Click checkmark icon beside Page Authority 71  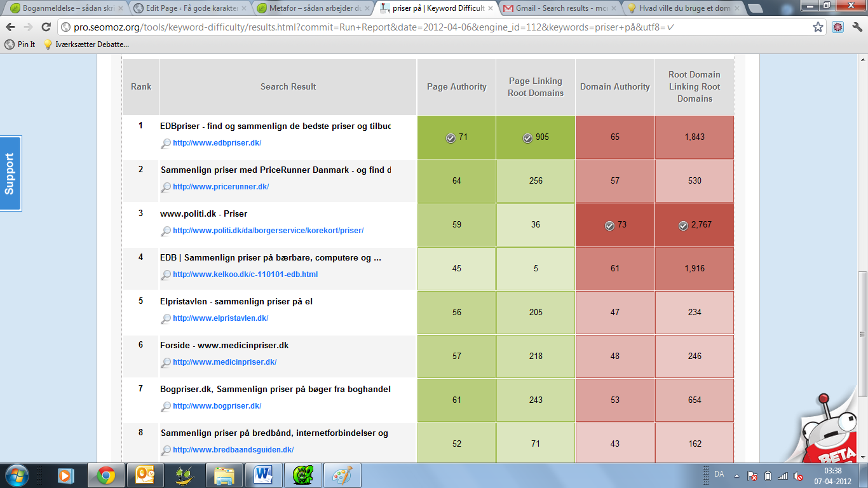tap(451, 138)
